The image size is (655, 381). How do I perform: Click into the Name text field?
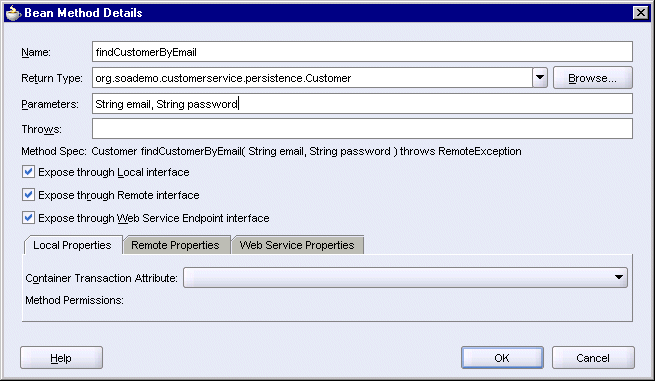click(362, 52)
